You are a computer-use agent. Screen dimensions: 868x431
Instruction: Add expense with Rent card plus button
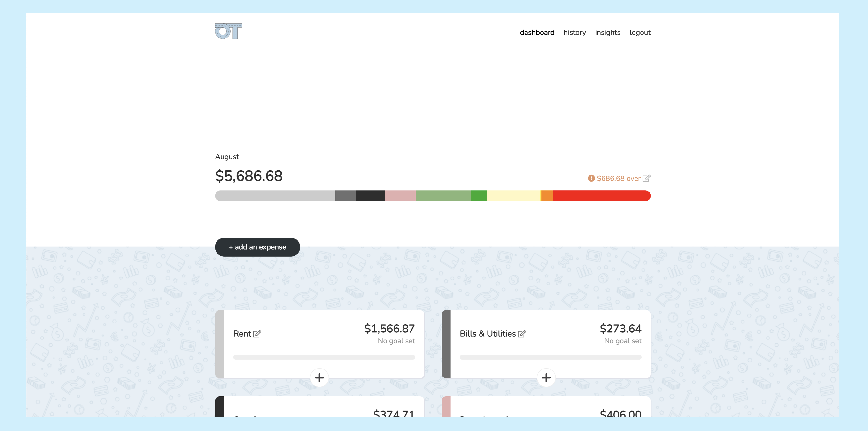pos(319,377)
